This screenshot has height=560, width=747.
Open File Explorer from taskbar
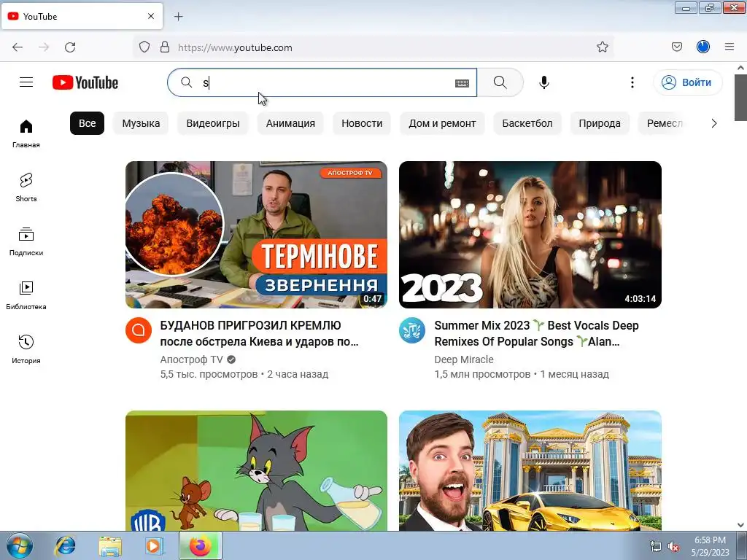110,545
